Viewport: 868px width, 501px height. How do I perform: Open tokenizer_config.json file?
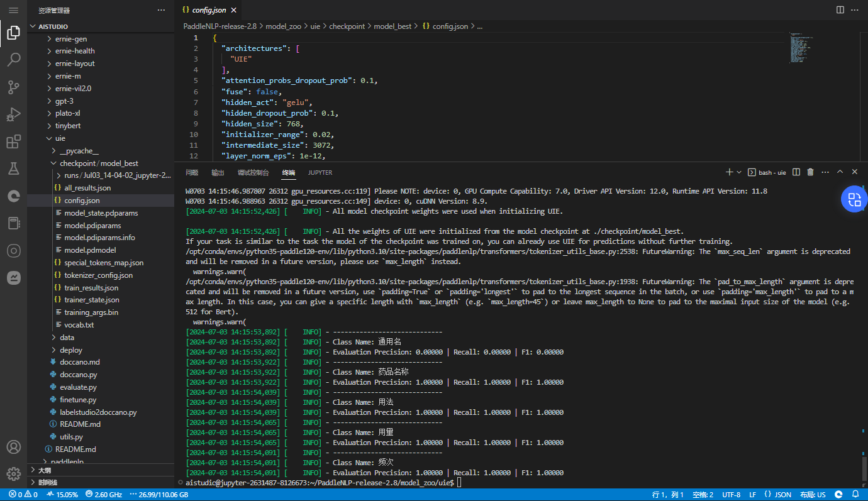(101, 275)
